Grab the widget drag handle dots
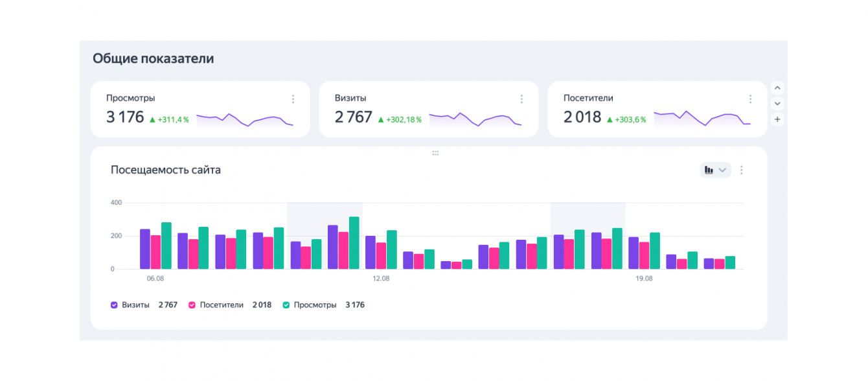 (435, 153)
